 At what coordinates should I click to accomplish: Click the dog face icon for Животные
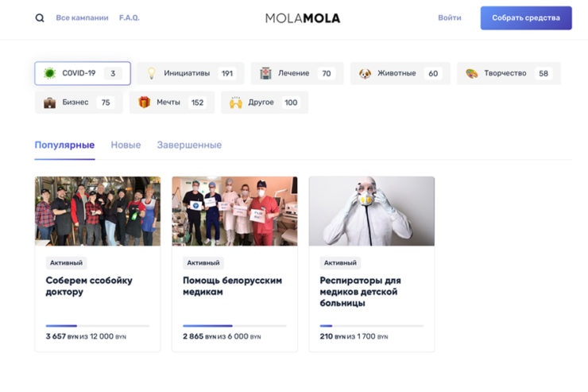(x=365, y=73)
